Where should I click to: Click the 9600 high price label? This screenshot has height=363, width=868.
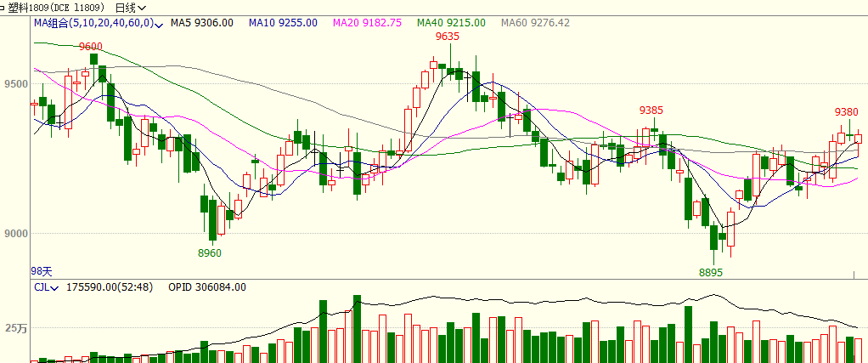pos(91,47)
